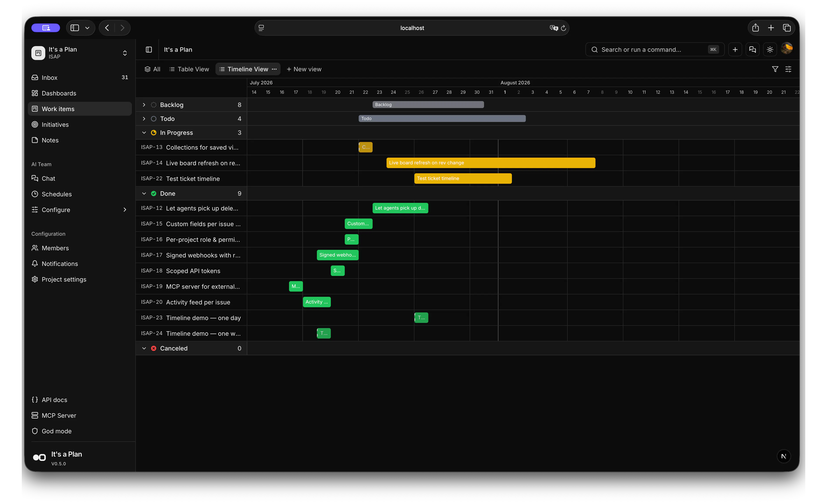The height and width of the screenshot is (504, 824).
Task: Open the browser sidebar dropdown arrow
Action: 87,28
